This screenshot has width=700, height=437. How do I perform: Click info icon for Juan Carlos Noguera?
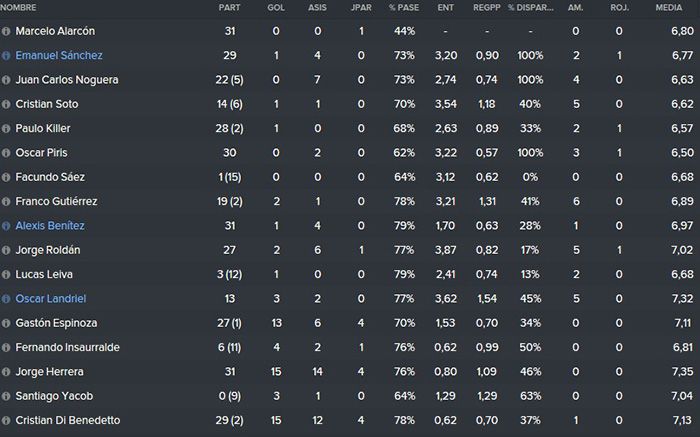pos(6,80)
